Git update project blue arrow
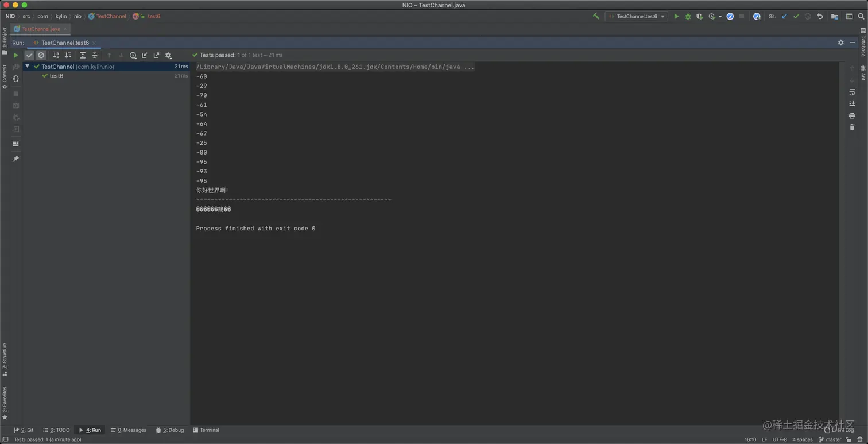This screenshot has height=444, width=868. [784, 16]
